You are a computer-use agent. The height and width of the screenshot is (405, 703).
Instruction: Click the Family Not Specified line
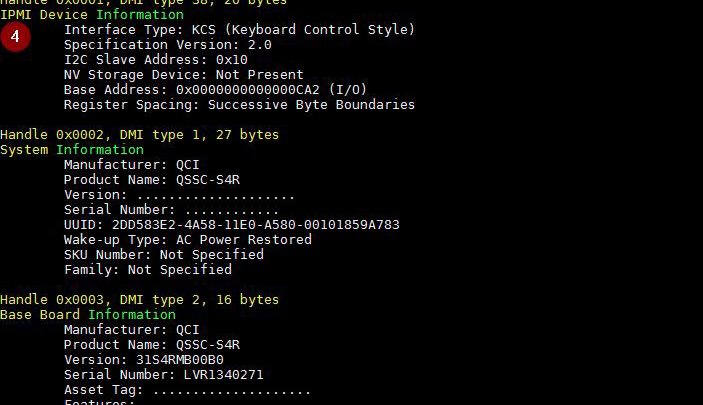148,270
